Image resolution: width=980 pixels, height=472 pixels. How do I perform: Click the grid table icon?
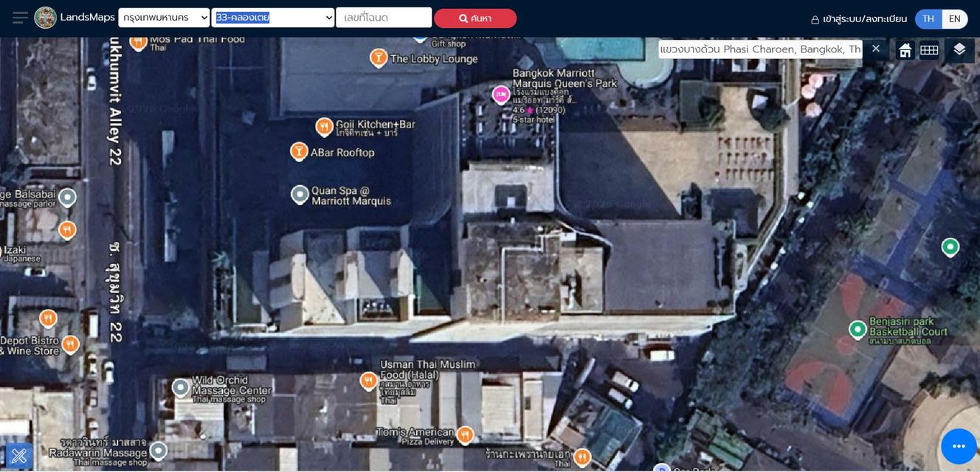(929, 50)
